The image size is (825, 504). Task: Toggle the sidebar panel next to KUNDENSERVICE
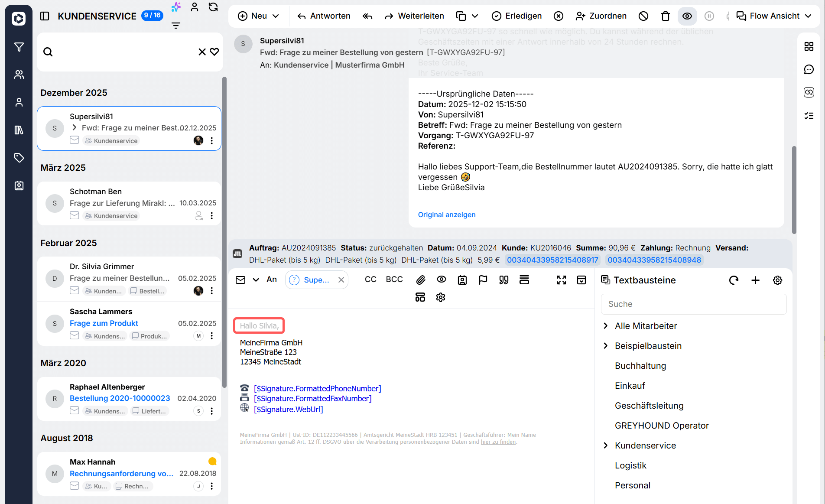[x=45, y=16]
